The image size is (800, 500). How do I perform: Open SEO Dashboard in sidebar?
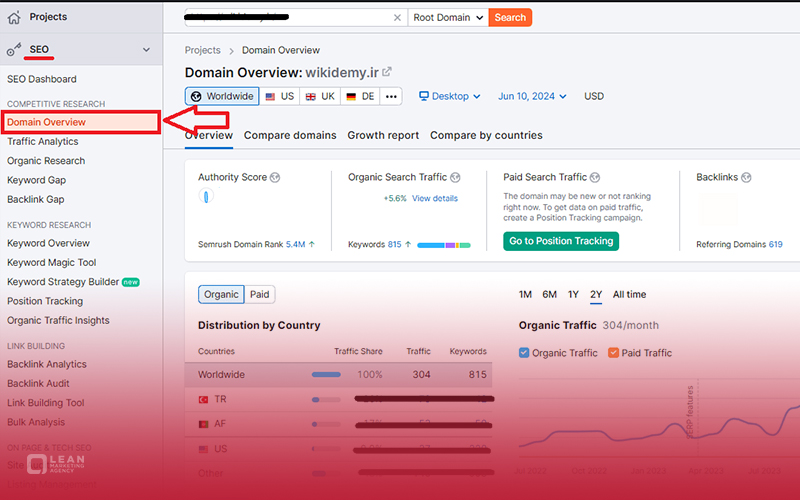pyautogui.click(x=42, y=79)
